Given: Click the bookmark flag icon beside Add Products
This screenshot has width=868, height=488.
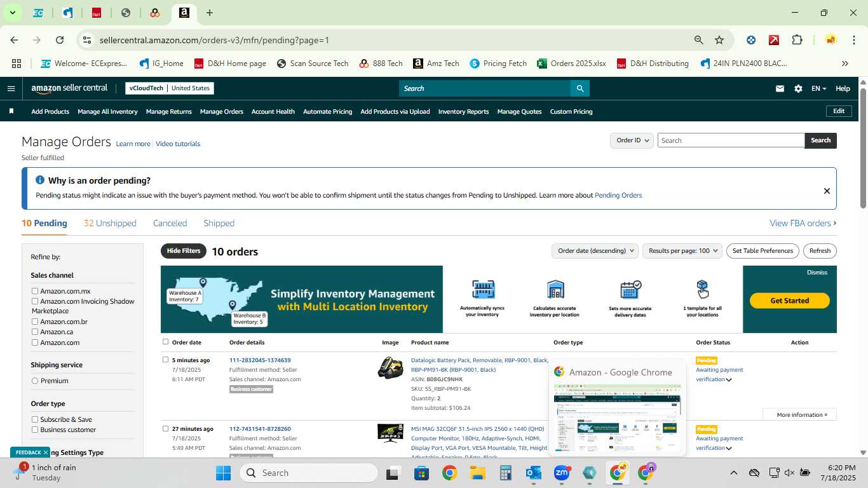Looking at the screenshot, I should [x=11, y=111].
